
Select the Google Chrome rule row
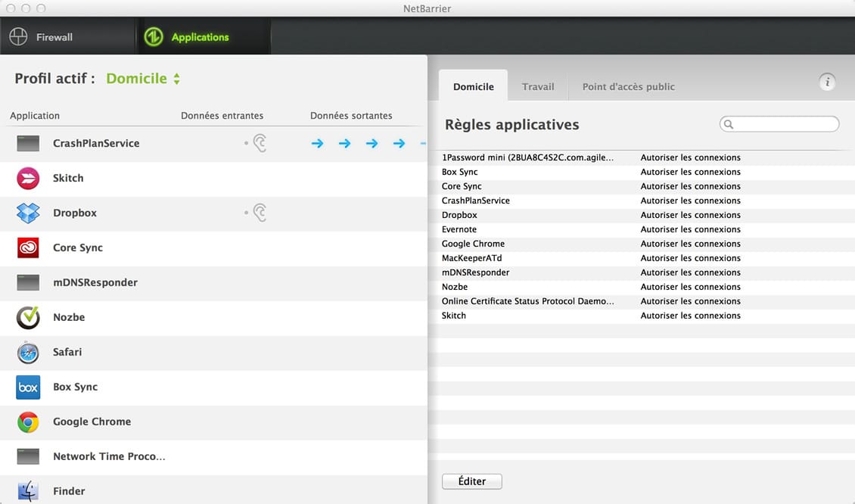[x=642, y=244]
